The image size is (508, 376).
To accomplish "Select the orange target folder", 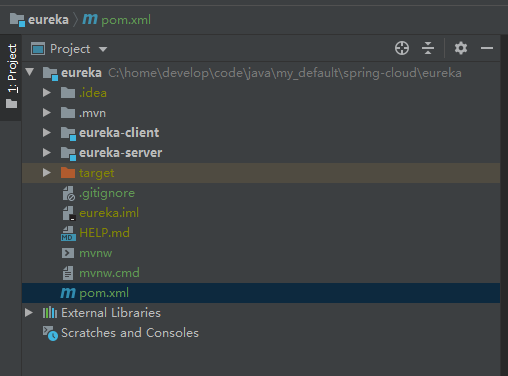I will click(x=261, y=173).
